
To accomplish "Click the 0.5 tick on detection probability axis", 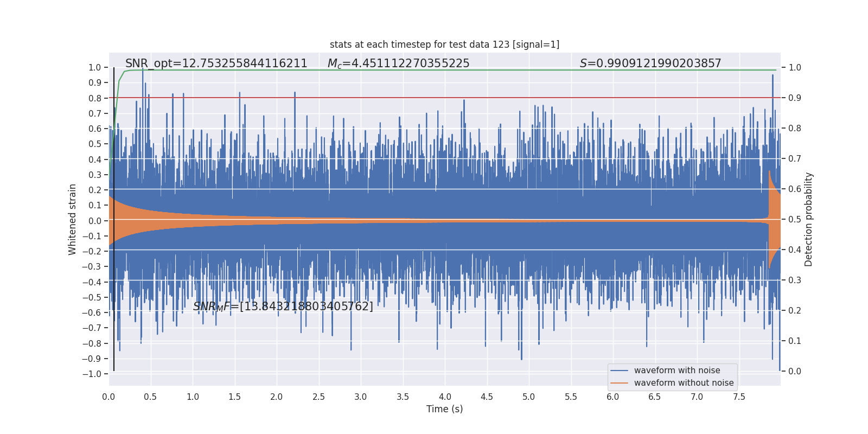I will tap(795, 220).
